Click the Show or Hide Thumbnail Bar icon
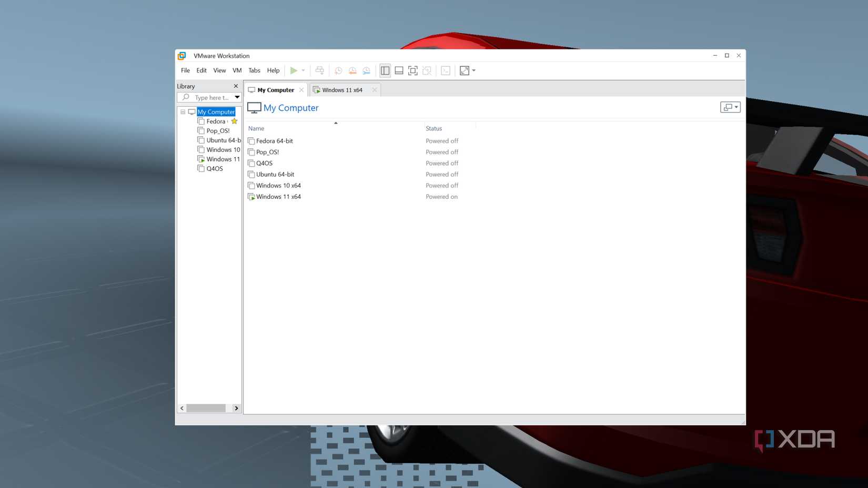 pos(399,70)
